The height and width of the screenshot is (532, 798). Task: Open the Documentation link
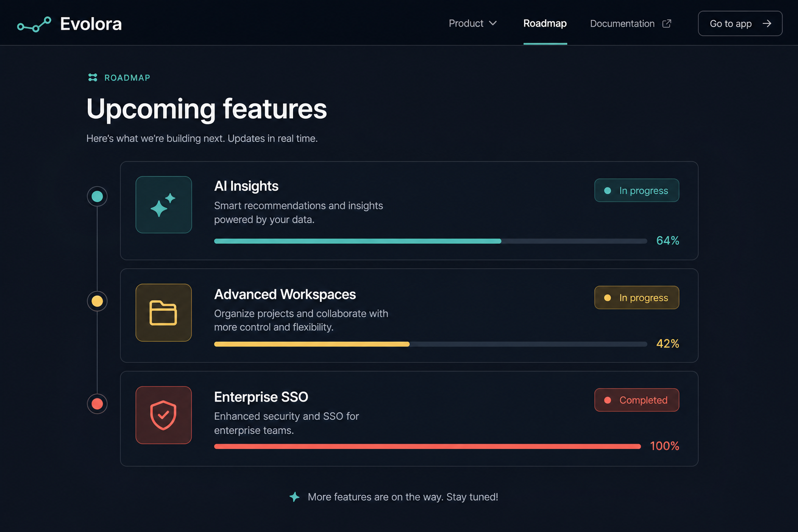pos(631,23)
